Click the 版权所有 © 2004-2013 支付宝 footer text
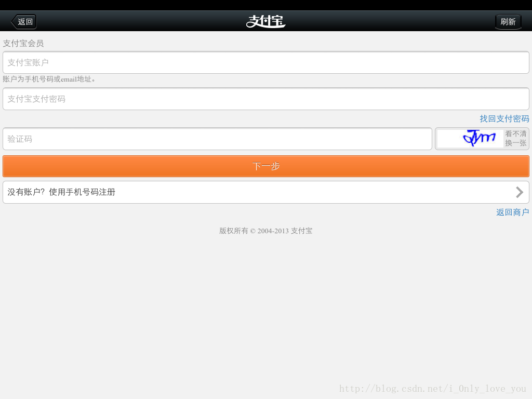 click(x=265, y=231)
